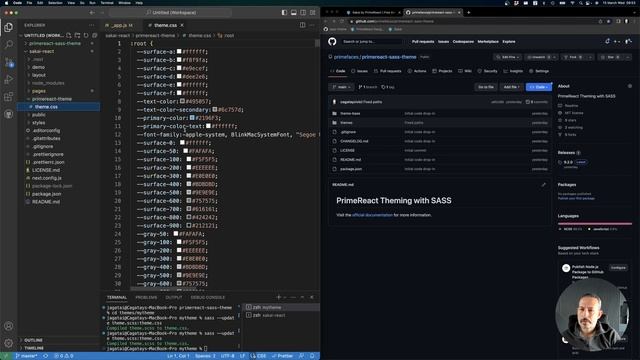This screenshot has height=360, width=640.
Task: Open the green Code dropdown button
Action: [x=539, y=87]
